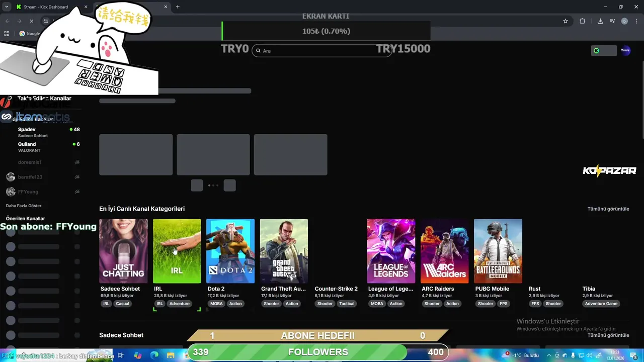Select Adventure tag under IRL
Viewport: 644px width, 362px height.
click(x=180, y=304)
